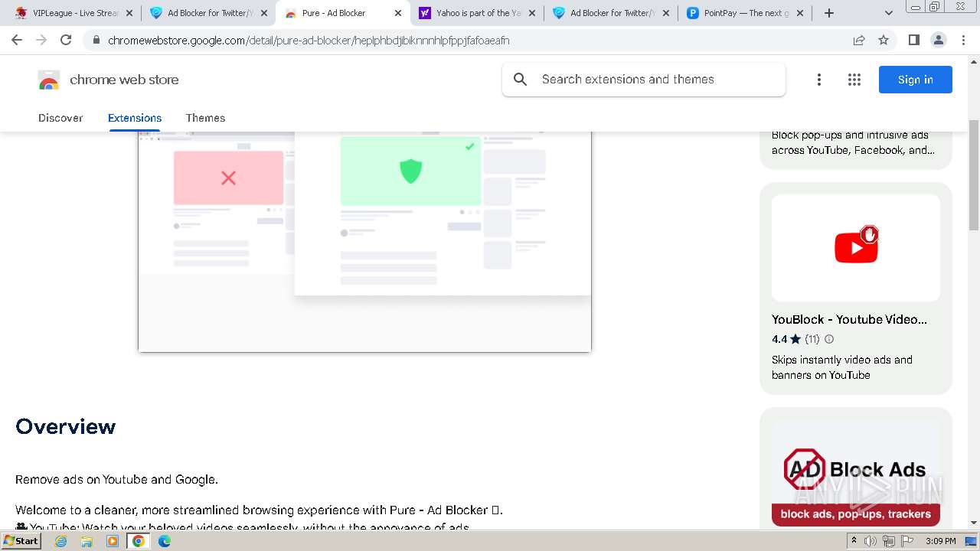Open the Discover section
This screenshot has height=551, width=980.
tap(60, 118)
